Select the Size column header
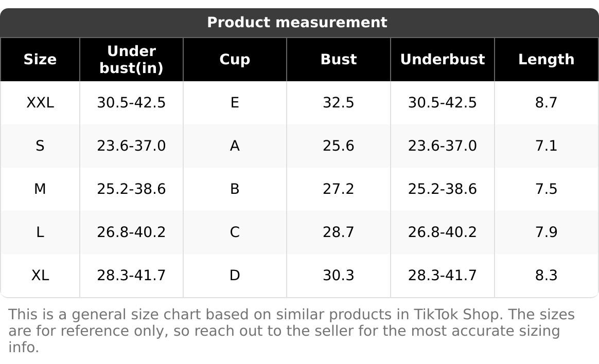 [x=40, y=60]
